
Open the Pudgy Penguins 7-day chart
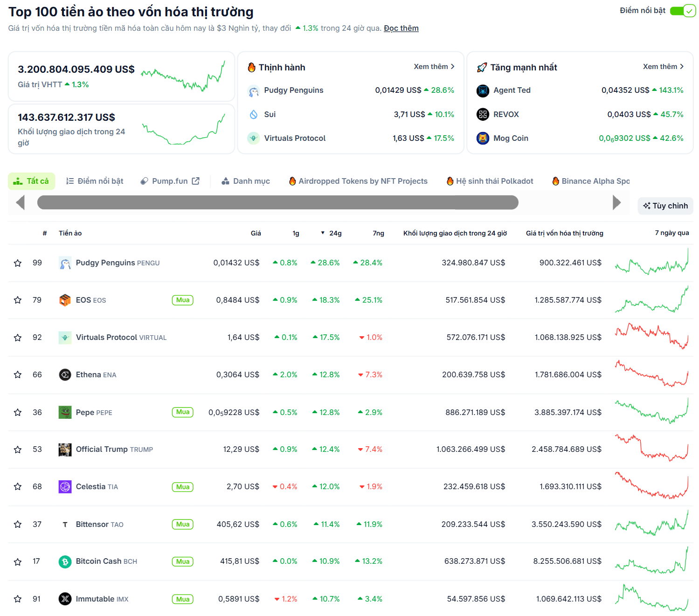(651, 263)
